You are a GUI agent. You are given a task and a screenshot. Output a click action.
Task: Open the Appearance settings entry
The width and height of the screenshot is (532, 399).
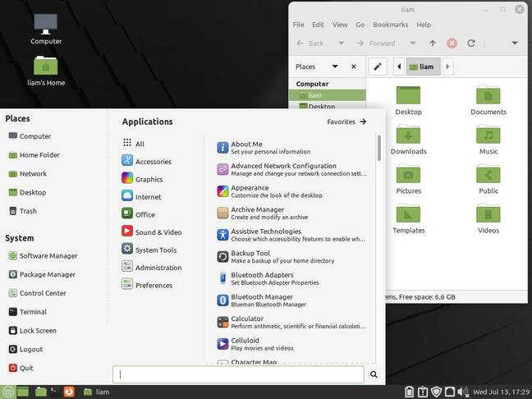291,191
